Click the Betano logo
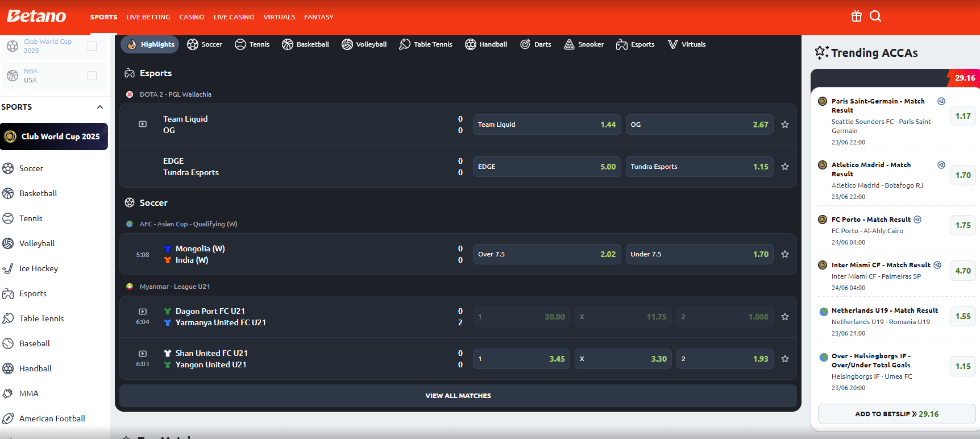Screen dimensions: 980x439 pos(36,16)
